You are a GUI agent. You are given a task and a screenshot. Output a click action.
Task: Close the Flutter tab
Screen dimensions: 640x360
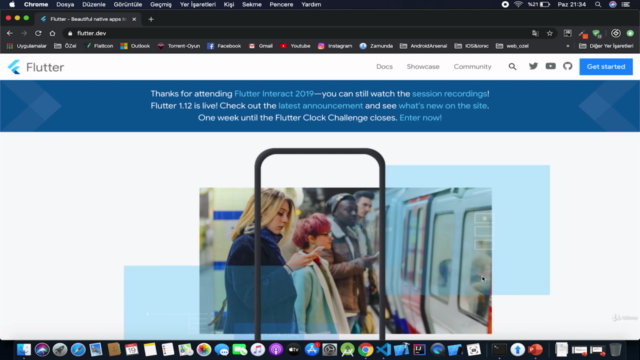click(134, 19)
